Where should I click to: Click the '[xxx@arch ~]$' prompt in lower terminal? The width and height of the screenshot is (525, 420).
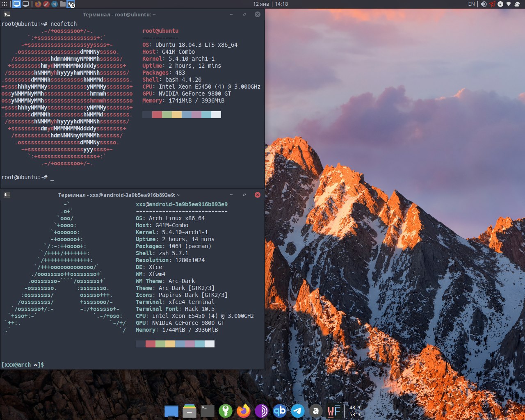point(23,365)
